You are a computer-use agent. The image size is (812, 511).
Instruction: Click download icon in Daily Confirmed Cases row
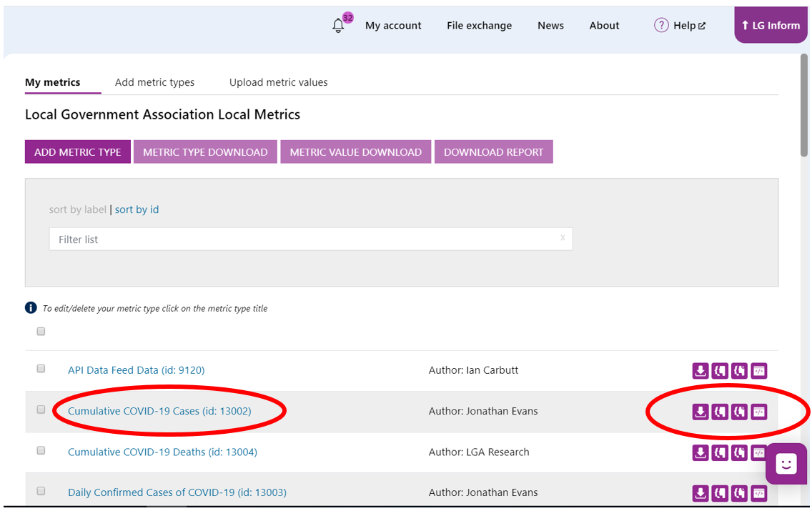click(x=700, y=493)
